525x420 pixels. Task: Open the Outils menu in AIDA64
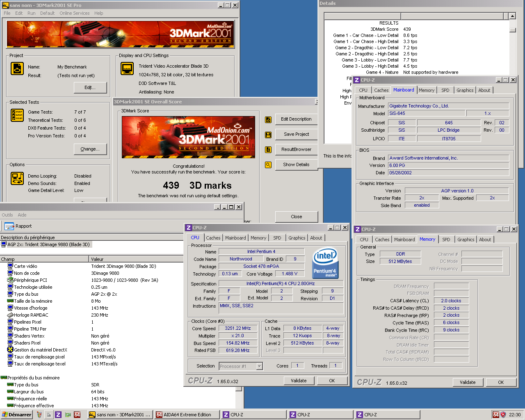[7, 215]
